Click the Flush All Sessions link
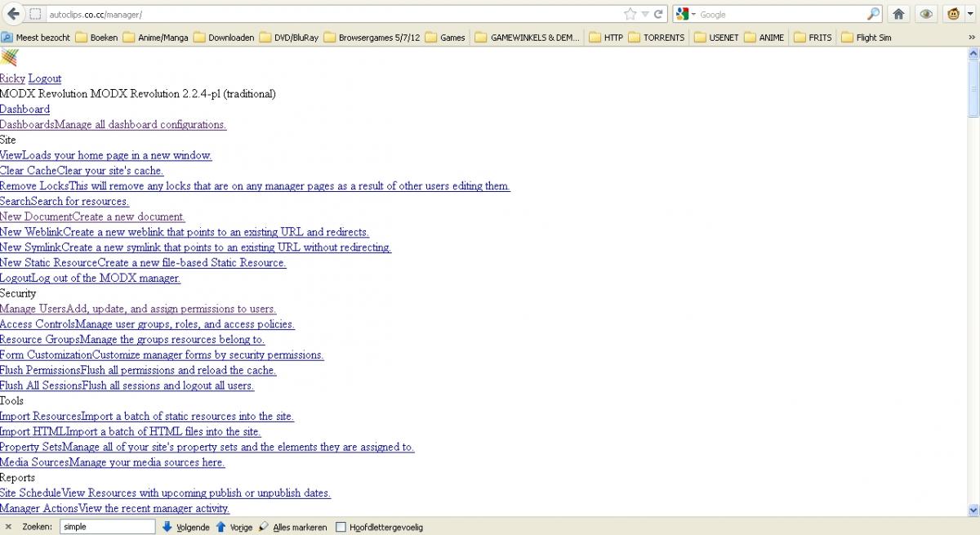Viewport: 980px width, 535px height. coord(127,386)
